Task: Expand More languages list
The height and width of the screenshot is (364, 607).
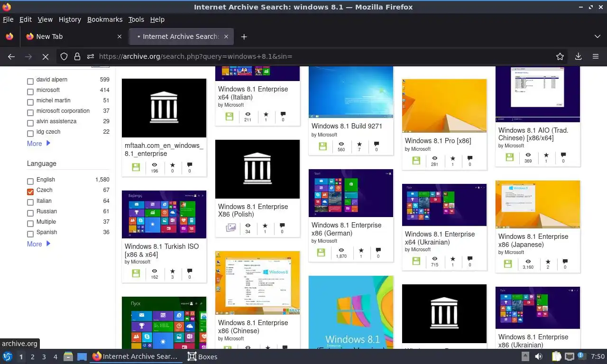Action: [38, 244]
